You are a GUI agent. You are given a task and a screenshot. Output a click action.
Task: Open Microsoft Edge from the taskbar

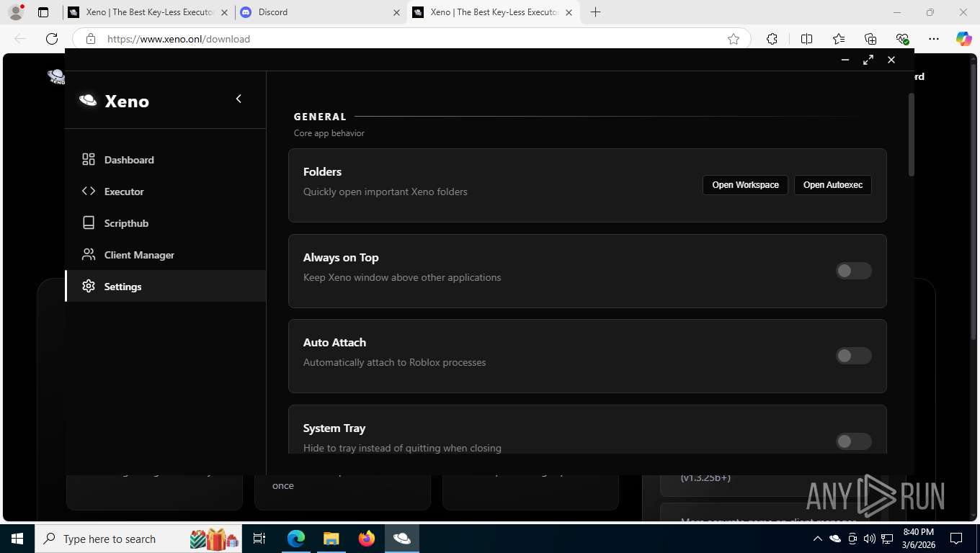pyautogui.click(x=296, y=539)
